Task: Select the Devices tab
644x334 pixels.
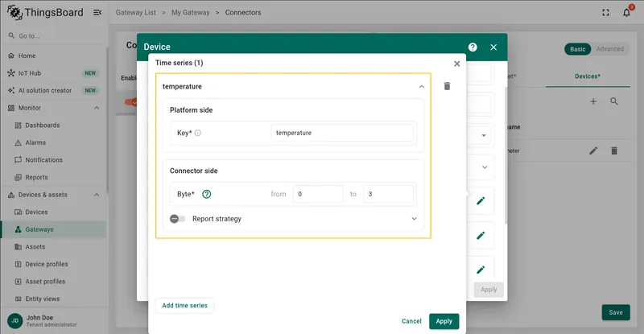Action: 588,76
